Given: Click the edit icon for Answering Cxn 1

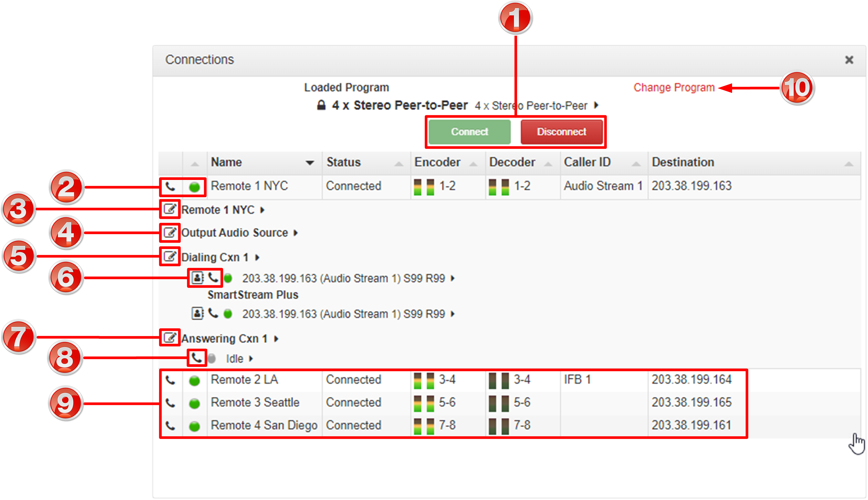Looking at the screenshot, I should 170,338.
